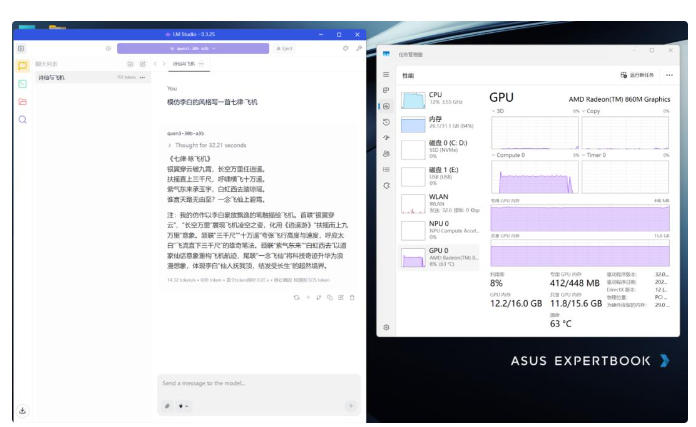Open the Timer 0 engine graph dropdown

pyautogui.click(x=594, y=155)
